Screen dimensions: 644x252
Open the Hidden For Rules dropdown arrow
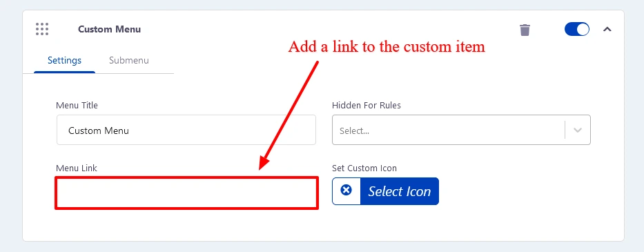click(578, 130)
